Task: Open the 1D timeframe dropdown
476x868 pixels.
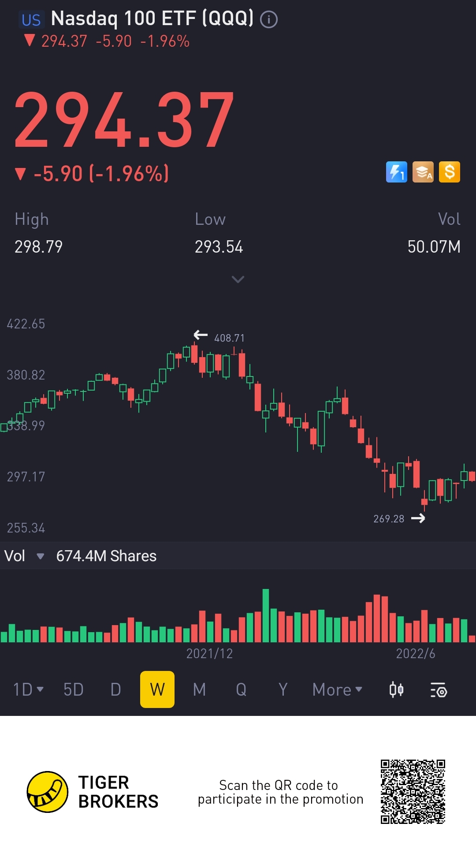Action: tap(28, 689)
